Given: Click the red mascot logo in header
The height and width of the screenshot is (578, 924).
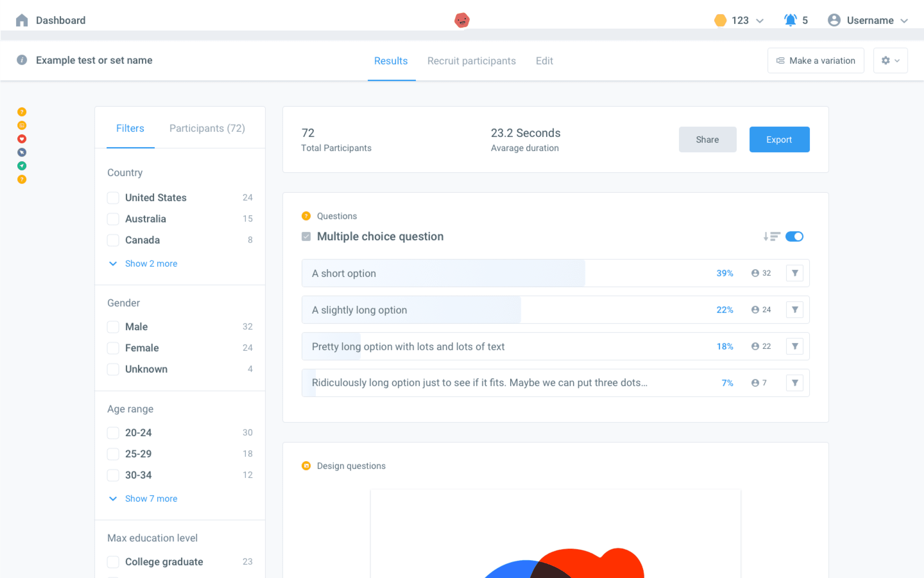Looking at the screenshot, I should point(462,20).
